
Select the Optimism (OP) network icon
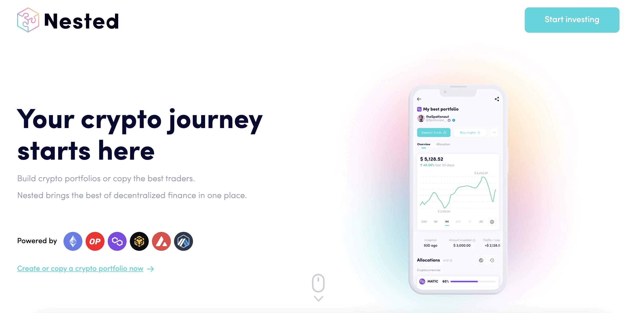95,242
